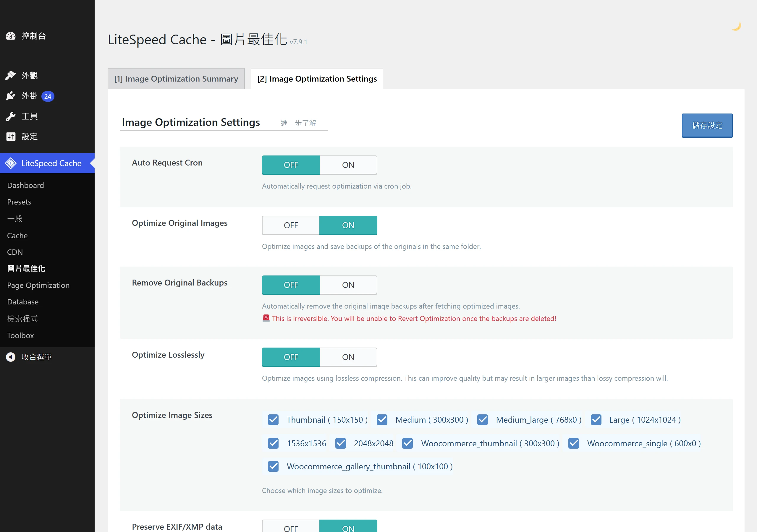Click the 儲存設定 save button

tap(707, 126)
